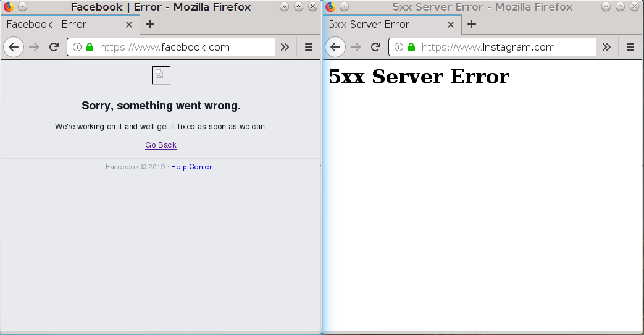Image resolution: width=644 pixels, height=335 pixels.
Task: Maximize the 5xx Server Error Firefox window
Action: [x=620, y=7]
